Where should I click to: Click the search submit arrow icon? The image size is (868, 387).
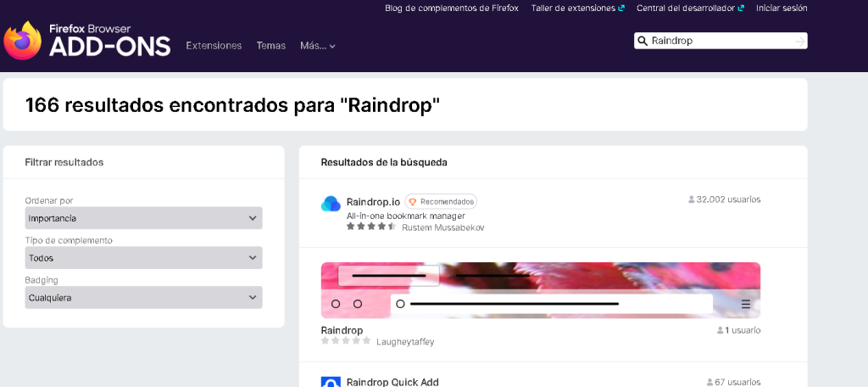tap(799, 41)
